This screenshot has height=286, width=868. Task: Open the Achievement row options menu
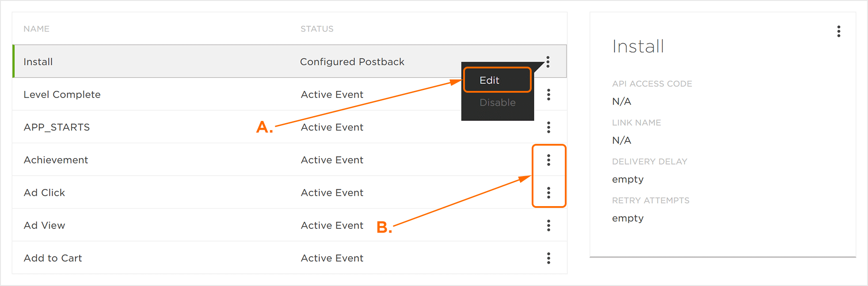548,160
